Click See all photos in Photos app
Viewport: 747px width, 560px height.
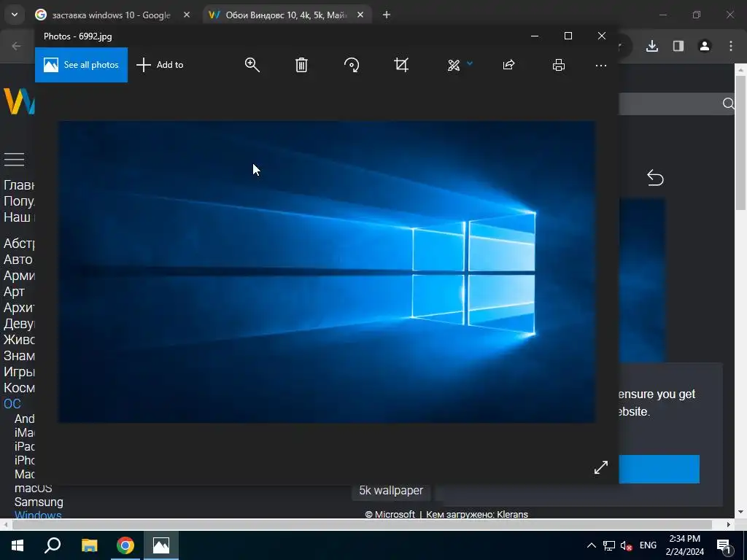[81, 65]
